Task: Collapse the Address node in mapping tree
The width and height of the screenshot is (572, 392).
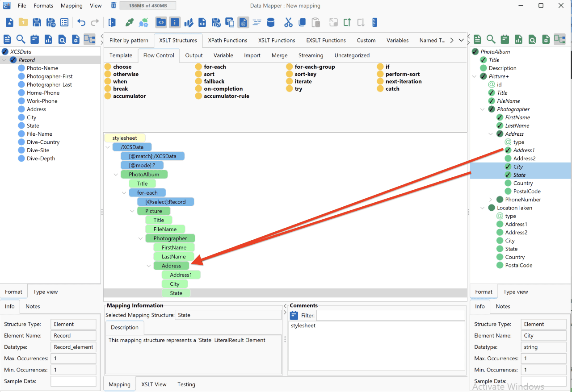Action: (x=149, y=266)
